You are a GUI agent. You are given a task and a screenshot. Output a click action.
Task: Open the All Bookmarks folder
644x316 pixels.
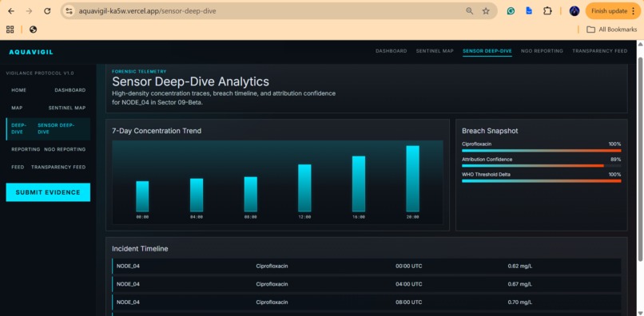(x=611, y=30)
